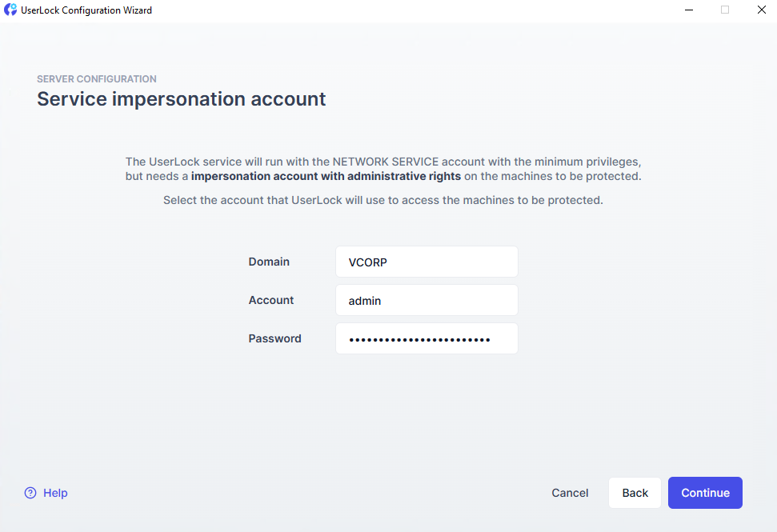Select the masked Password field
The width and height of the screenshot is (777, 532).
pyautogui.click(x=427, y=338)
